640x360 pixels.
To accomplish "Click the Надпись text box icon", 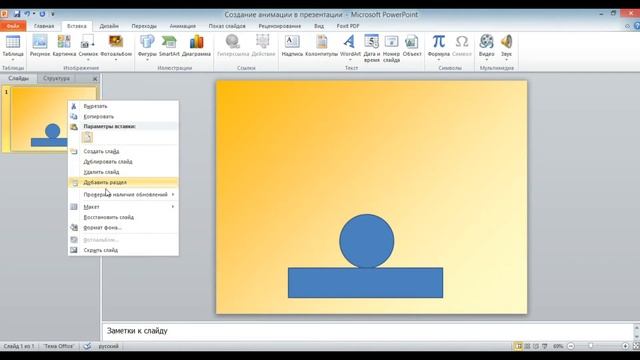I will (x=292, y=45).
